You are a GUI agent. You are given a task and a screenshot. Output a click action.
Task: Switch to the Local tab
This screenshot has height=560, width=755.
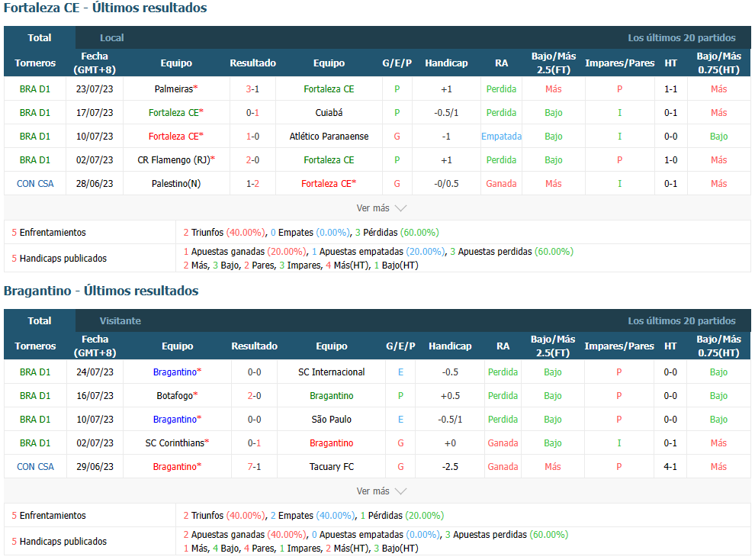111,37
